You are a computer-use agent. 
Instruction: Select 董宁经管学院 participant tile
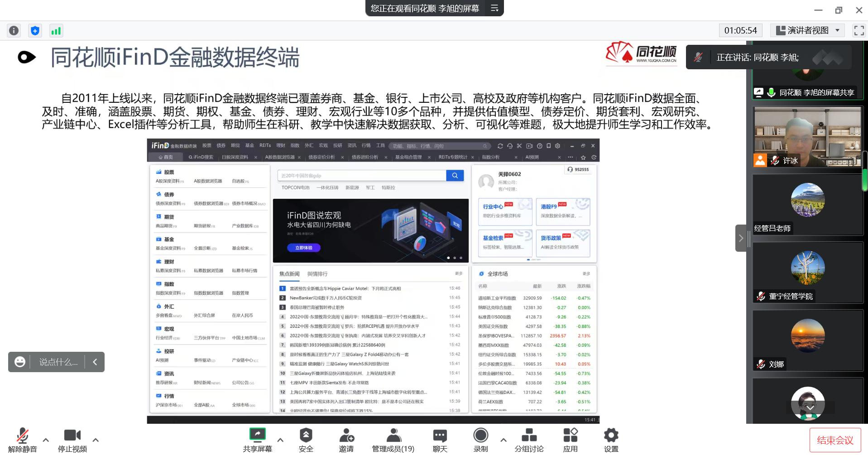pos(808,273)
